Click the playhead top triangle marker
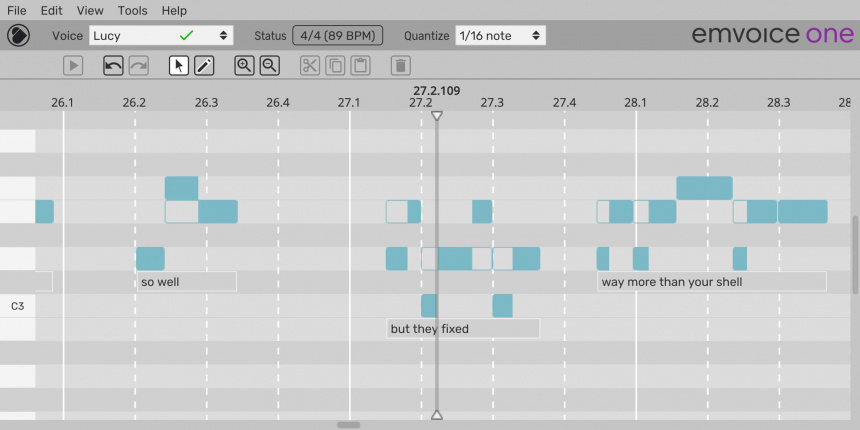 coord(437,116)
